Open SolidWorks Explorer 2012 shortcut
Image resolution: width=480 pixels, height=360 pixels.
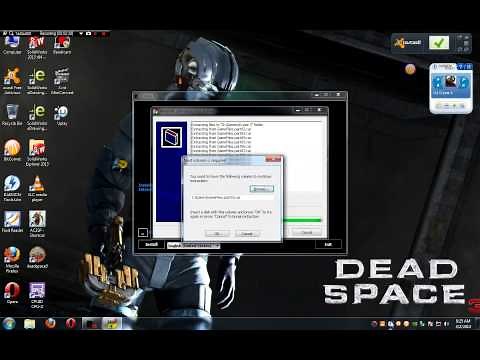37,153
